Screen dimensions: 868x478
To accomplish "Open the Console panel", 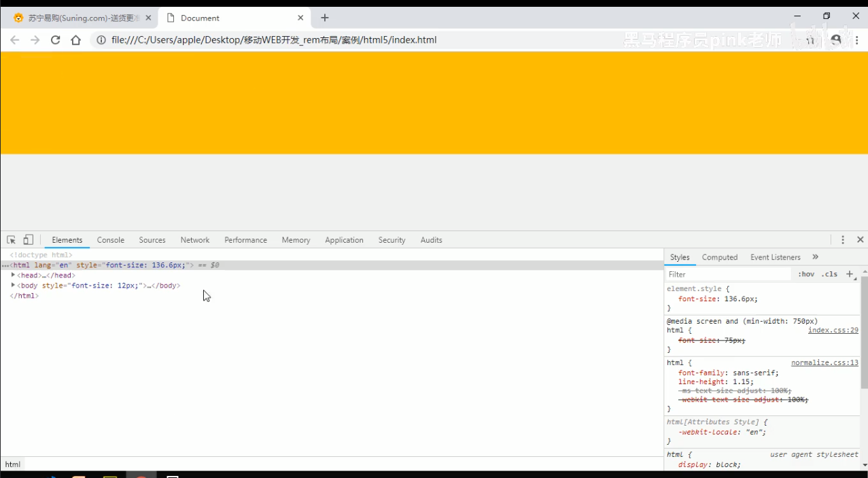I will pos(111,240).
